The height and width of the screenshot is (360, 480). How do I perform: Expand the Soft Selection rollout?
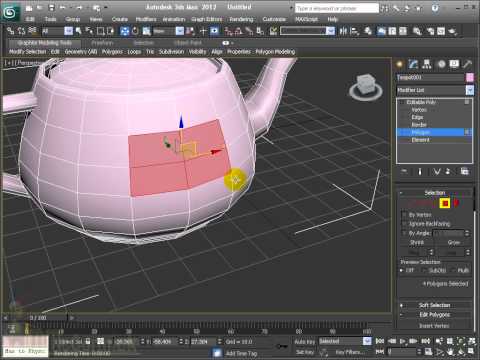pos(435,305)
